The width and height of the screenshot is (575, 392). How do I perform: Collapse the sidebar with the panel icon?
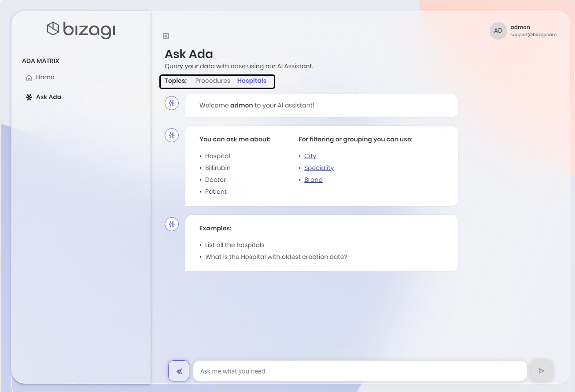click(x=166, y=36)
